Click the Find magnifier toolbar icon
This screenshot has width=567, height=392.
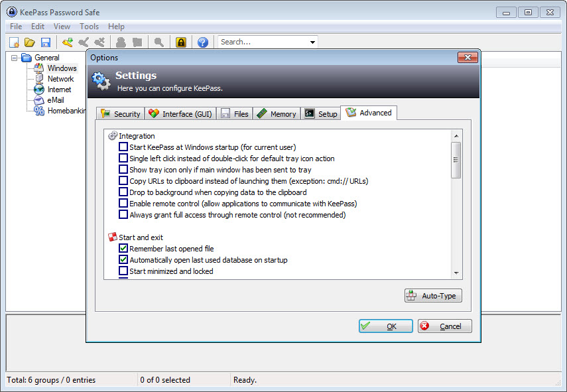159,42
